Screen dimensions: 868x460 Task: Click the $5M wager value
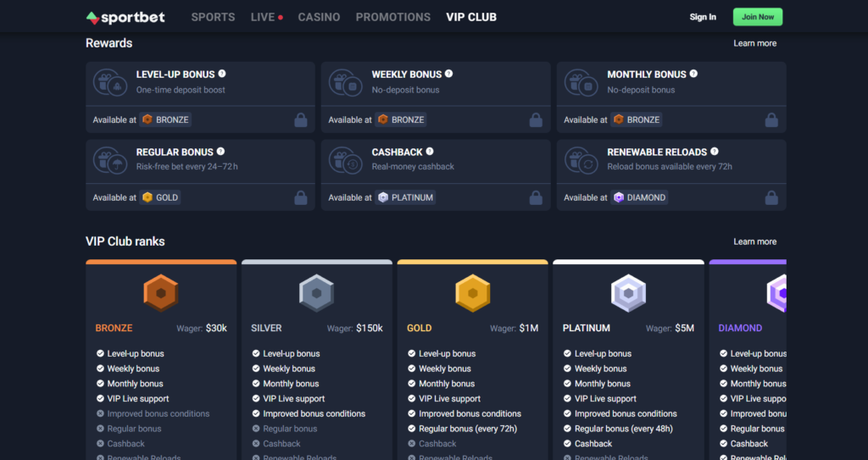click(x=685, y=328)
